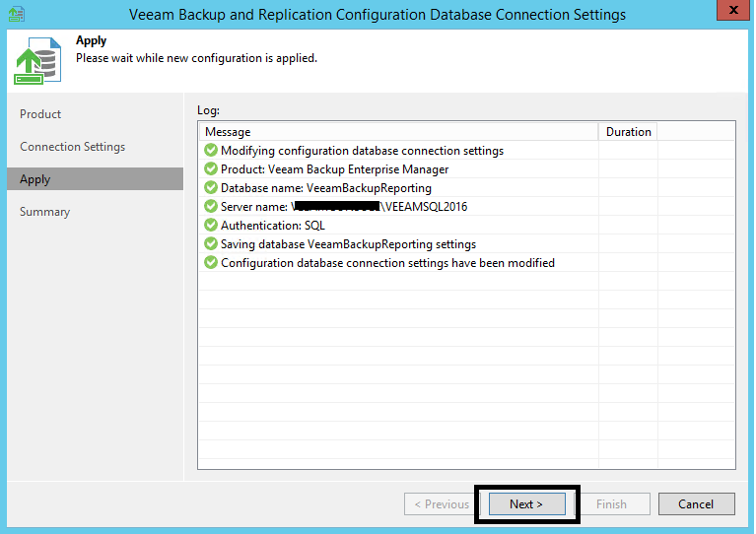Click the title bar application icon
Image resolution: width=756 pixels, height=534 pixels.
[17, 14]
